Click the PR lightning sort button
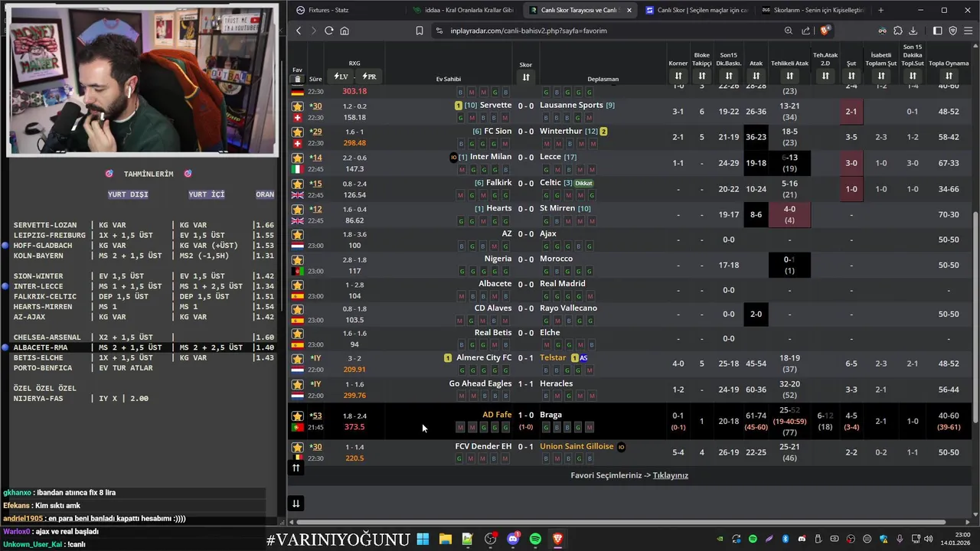The image size is (980, 551). [x=369, y=77]
